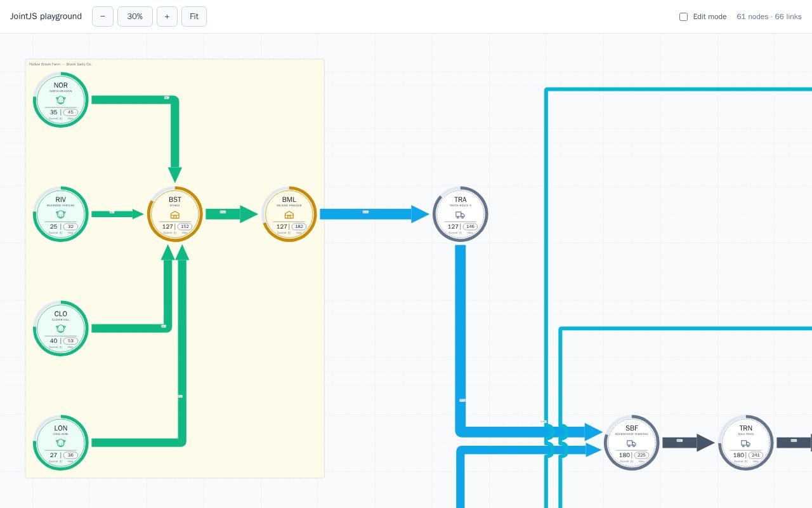
Task: Click the cow icon in the LON node
Action: pos(61,443)
